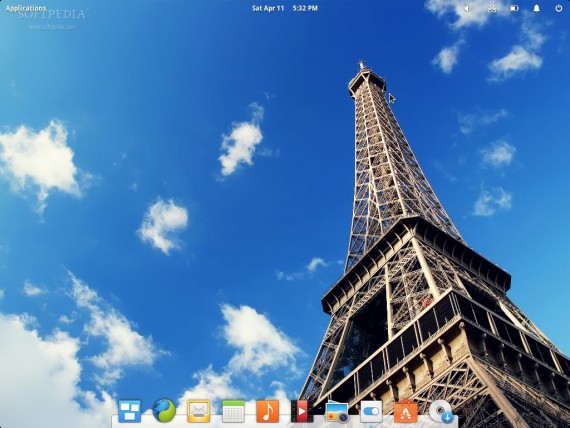Open the network indicator

pos(492,8)
